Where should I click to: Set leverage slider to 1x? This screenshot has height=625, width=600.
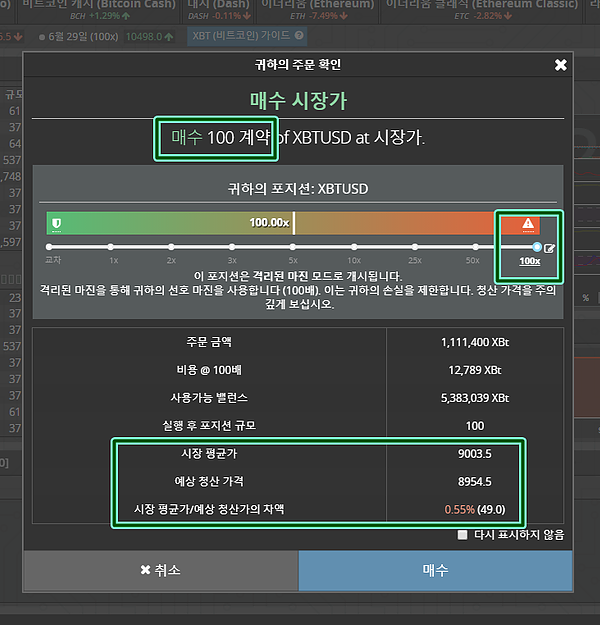point(112,246)
